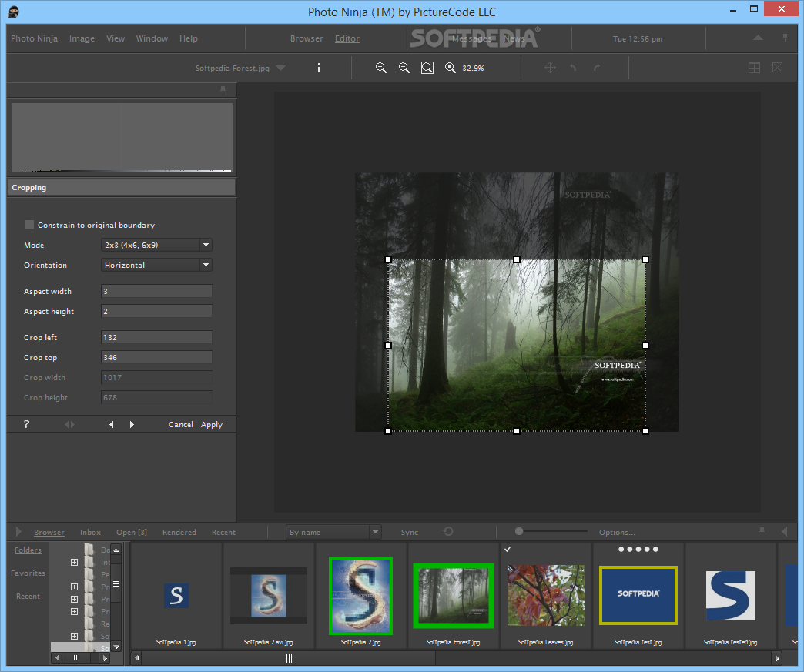Select Softpedia Leaves.jpg thumbnail

545,595
